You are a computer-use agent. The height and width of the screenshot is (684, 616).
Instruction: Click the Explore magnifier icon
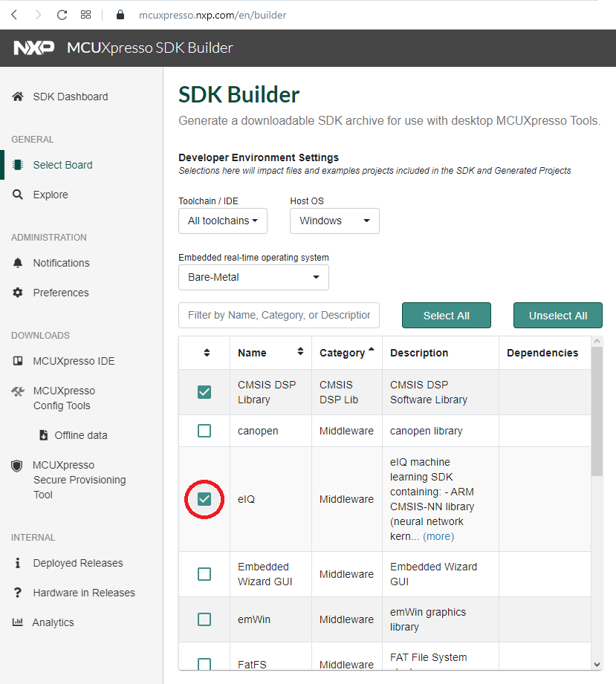click(18, 195)
